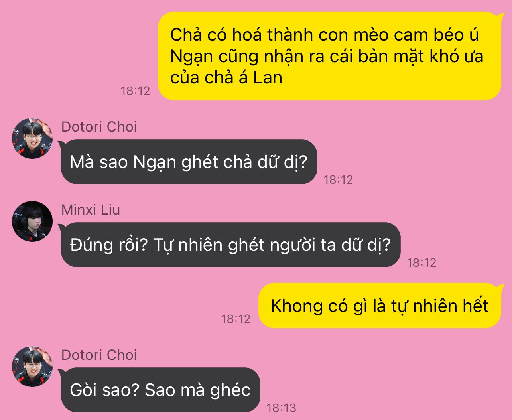Click the 18:12 timestamp beside the 'mèo cam' message

click(x=136, y=91)
